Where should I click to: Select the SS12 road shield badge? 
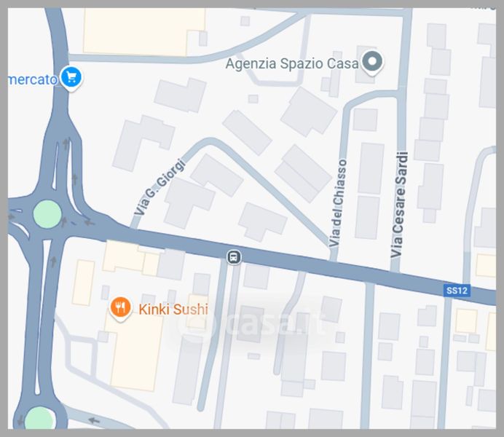tap(457, 291)
